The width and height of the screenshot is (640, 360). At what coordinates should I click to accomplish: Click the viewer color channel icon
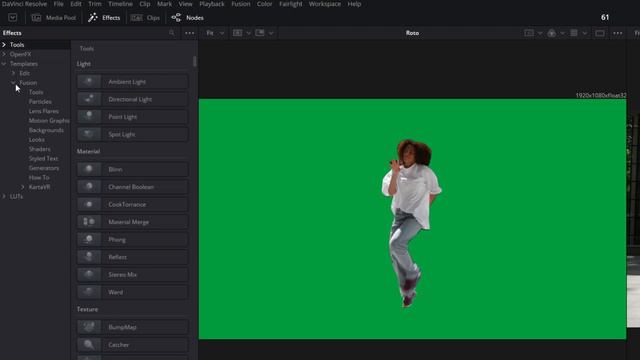coord(551,33)
